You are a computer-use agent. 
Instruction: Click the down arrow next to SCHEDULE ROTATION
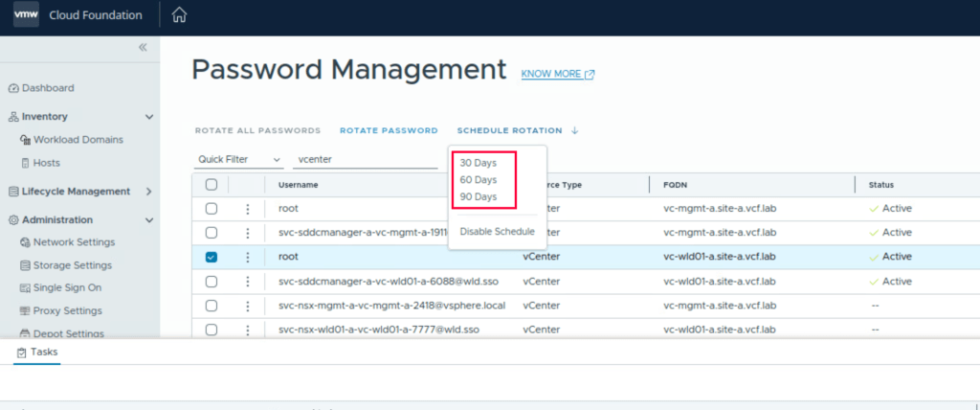click(x=575, y=130)
